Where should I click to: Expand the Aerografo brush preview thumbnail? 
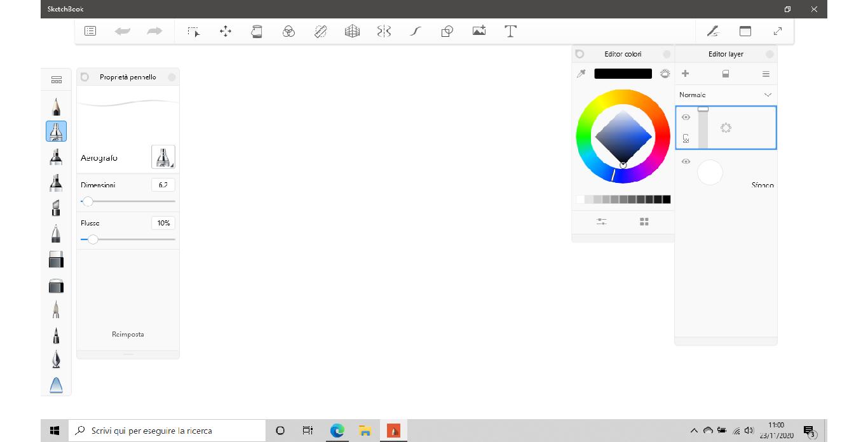pyautogui.click(x=163, y=156)
